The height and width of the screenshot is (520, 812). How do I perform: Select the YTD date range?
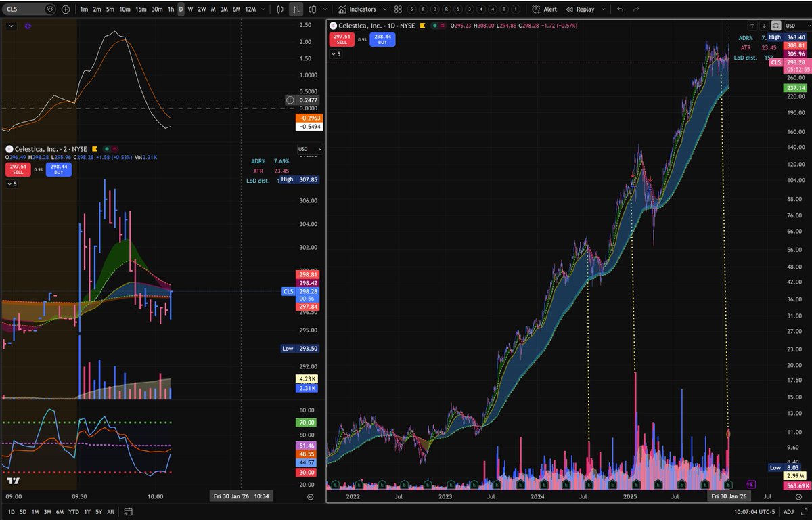click(x=74, y=512)
